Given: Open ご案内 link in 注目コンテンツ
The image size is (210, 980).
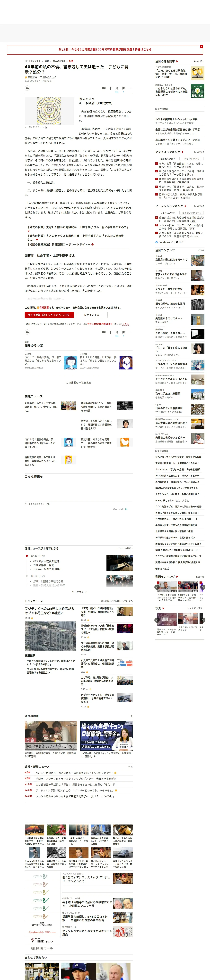Looking at the screenshot, I should (201, 250).
